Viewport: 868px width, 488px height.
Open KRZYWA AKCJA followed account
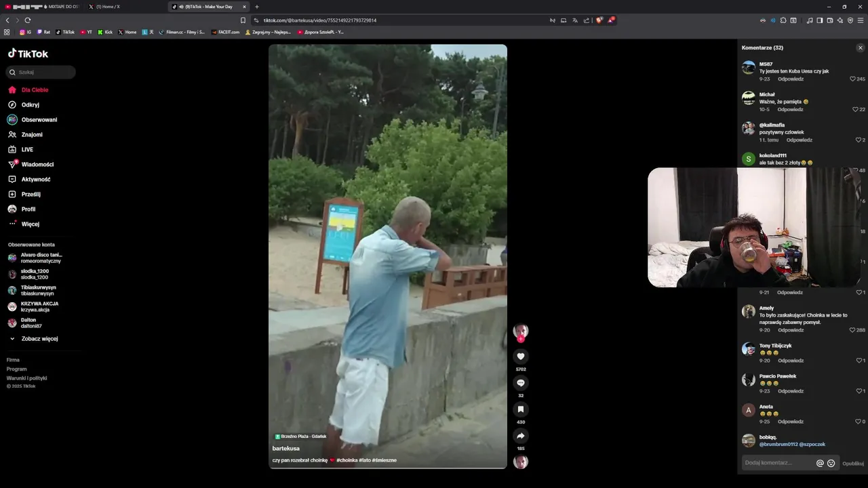pyautogui.click(x=33, y=307)
